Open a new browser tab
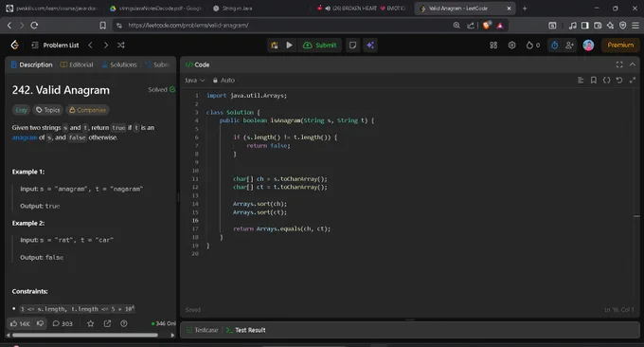 point(525,9)
